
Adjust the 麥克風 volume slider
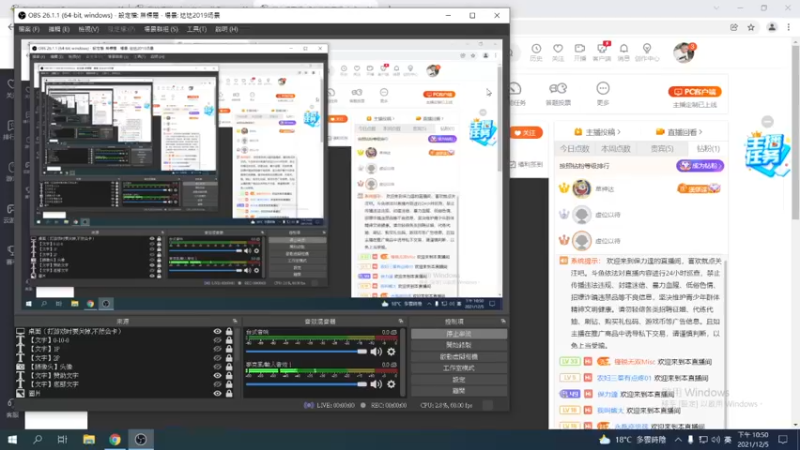tap(306, 384)
